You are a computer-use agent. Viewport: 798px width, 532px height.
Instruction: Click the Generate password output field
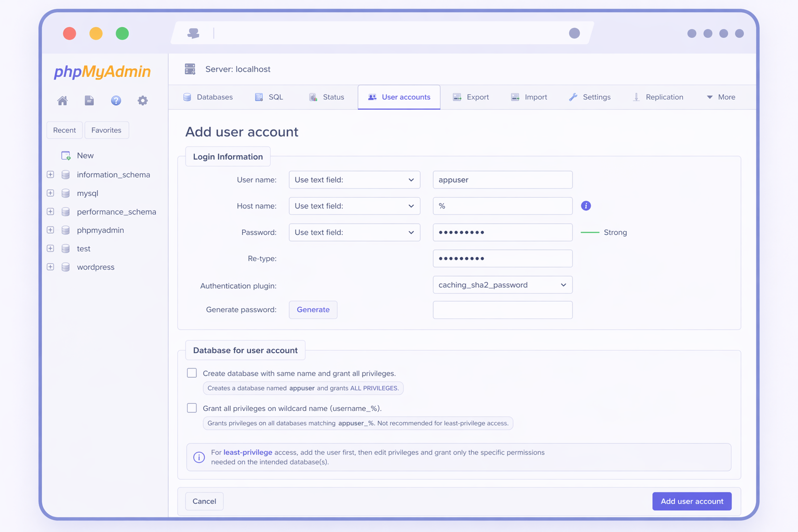(502, 310)
